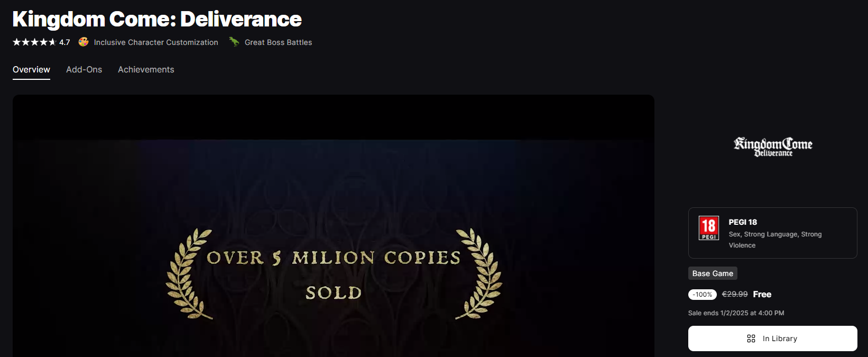
Task: Click the red PEGI 18 rating badge
Action: point(708,228)
